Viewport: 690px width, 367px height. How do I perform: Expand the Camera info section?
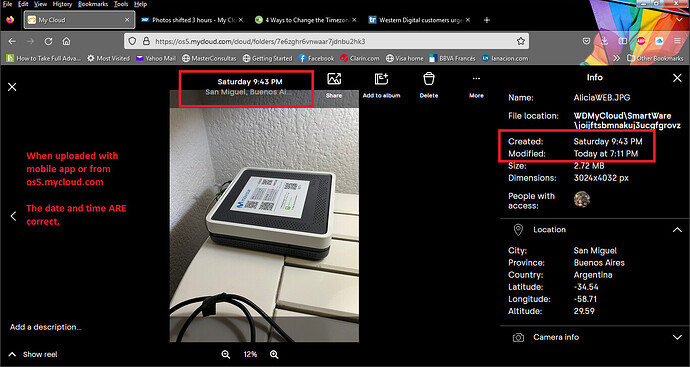coord(677,338)
